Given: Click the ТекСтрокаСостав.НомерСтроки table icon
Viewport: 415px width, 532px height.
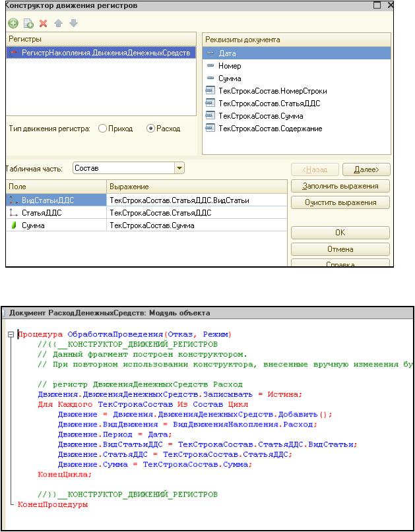Looking at the screenshot, I should [x=210, y=90].
